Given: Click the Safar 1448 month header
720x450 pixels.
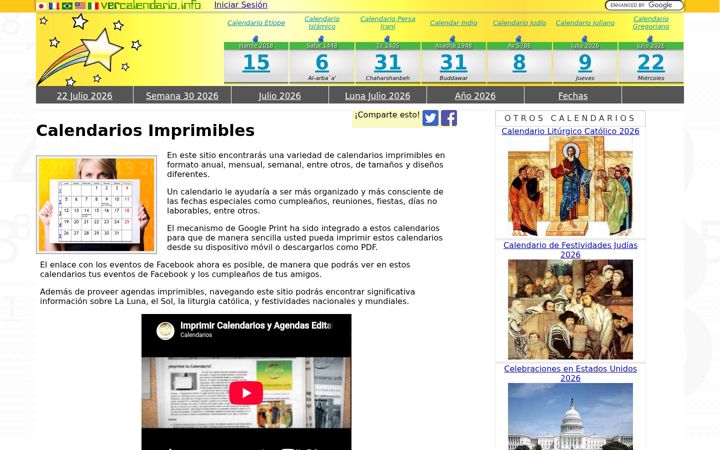Looking at the screenshot, I should click(322, 46).
